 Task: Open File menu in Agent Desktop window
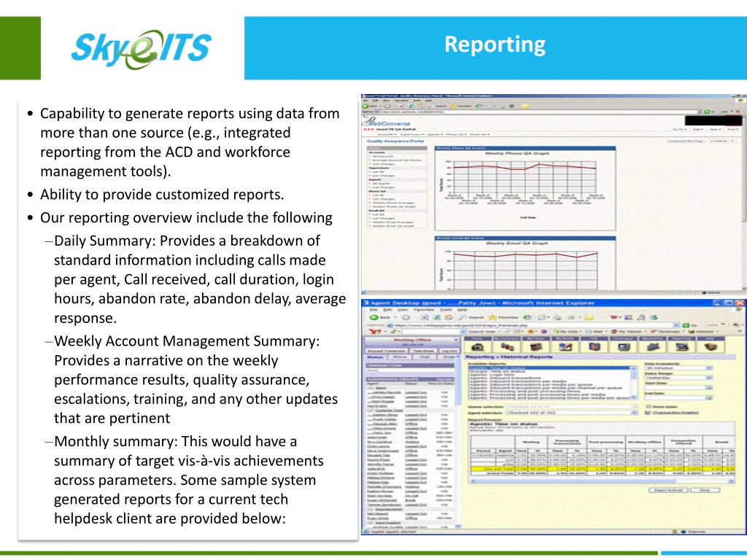[x=373, y=310]
